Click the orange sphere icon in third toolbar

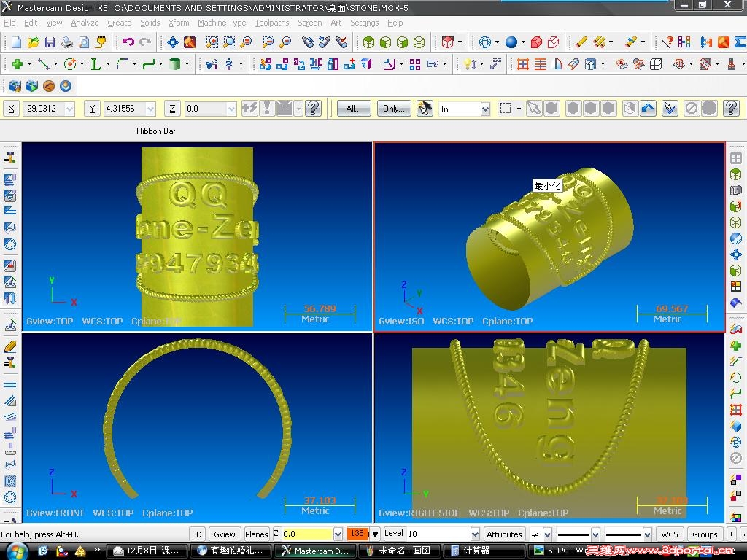point(49,86)
